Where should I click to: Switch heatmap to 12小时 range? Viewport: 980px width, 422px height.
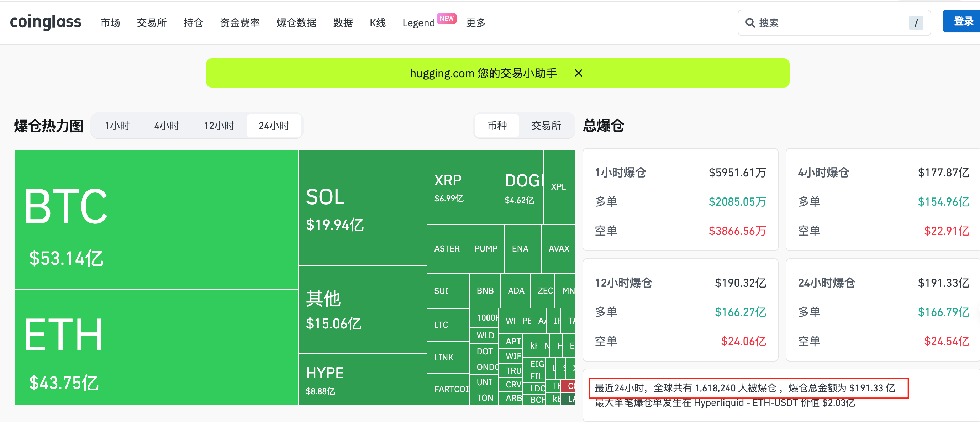click(219, 126)
